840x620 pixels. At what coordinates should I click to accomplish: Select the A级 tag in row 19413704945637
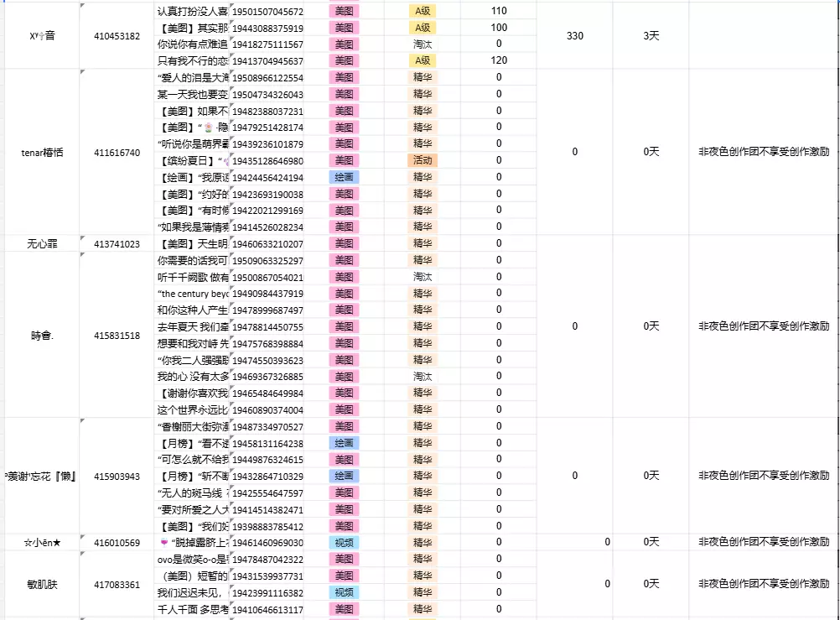click(x=423, y=60)
